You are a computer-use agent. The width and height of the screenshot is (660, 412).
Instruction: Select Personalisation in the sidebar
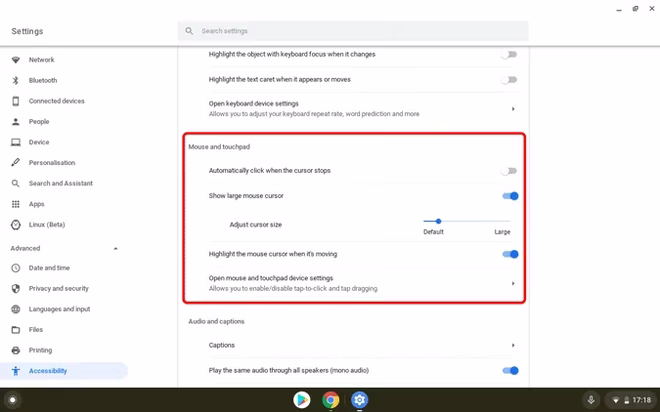(x=52, y=163)
